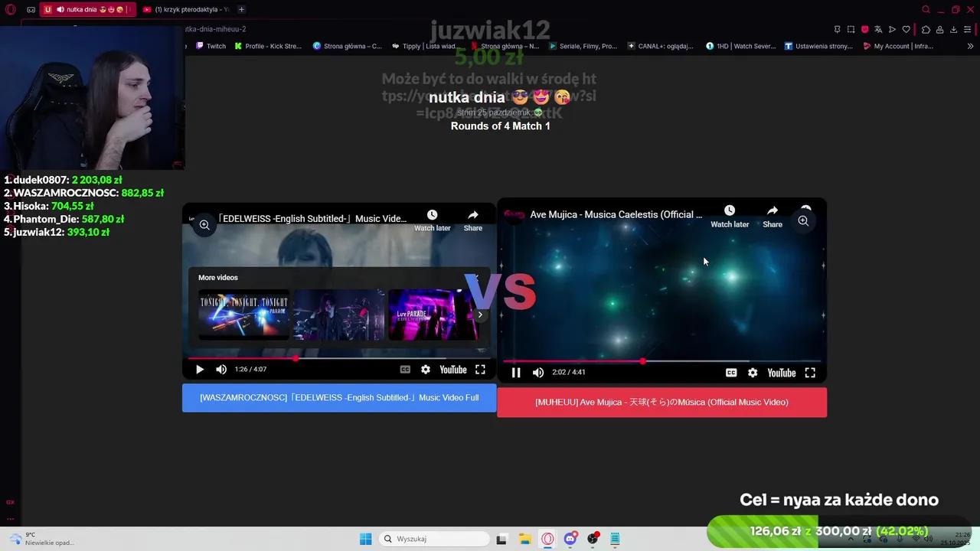The image size is (980, 551).
Task: Open the extensions cube icon
Action: click(x=926, y=29)
